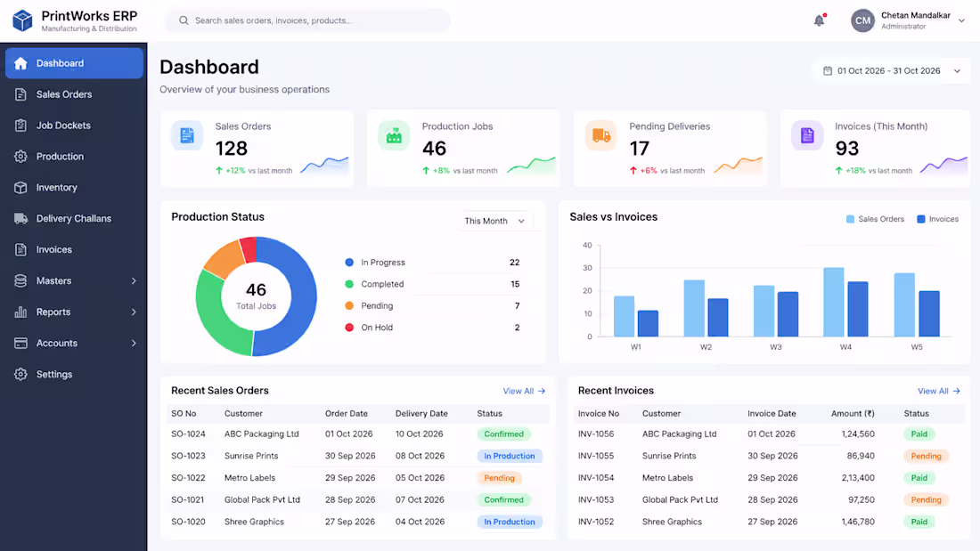Select Dashboard in sidebar

point(74,63)
